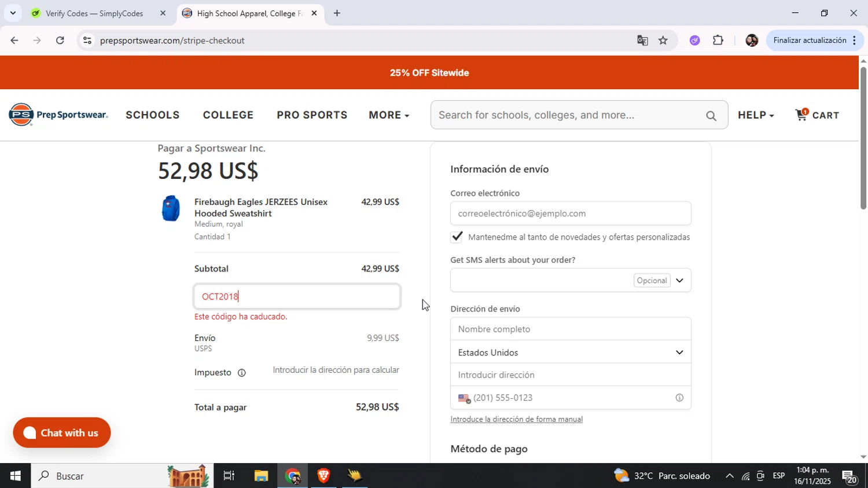Viewport: 868px width, 488px height.
Task: Open the notifications center icon
Action: pos(849,476)
